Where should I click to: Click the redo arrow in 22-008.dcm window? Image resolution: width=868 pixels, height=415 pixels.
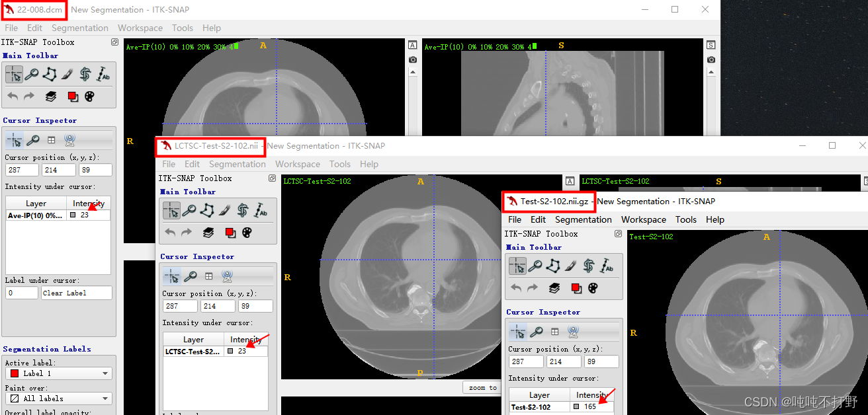click(29, 96)
